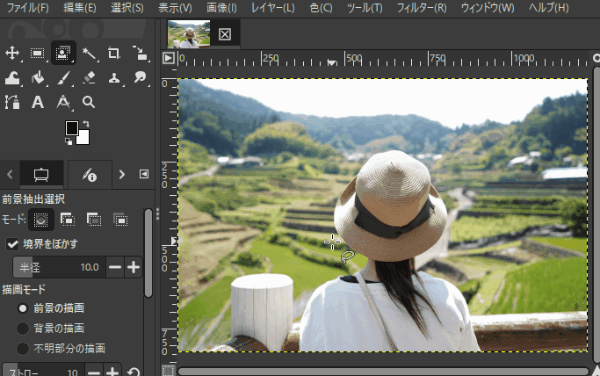Viewport: 600px width, 376px height.
Task: Select the Rectangle Select tool
Action: click(x=38, y=53)
